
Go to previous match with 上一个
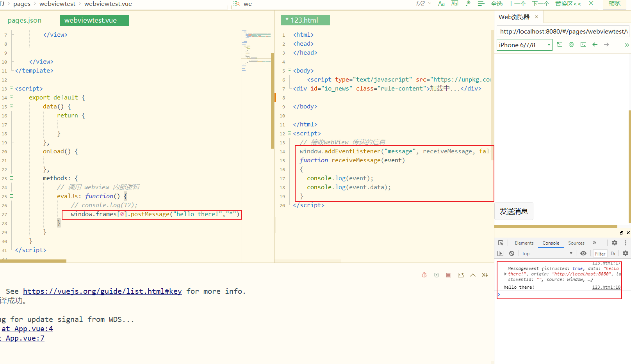pos(517,4)
